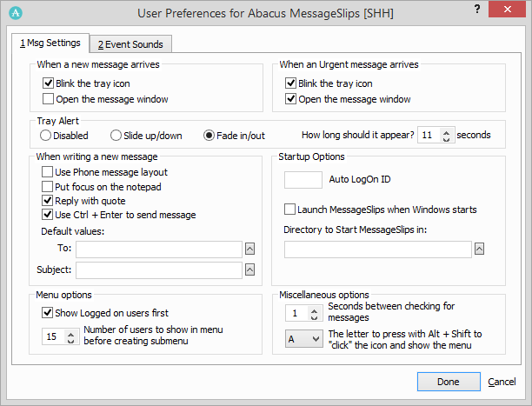Enable Launch MessageSlips when Windows starts
Viewport: 532px width, 406px height.
[289, 210]
